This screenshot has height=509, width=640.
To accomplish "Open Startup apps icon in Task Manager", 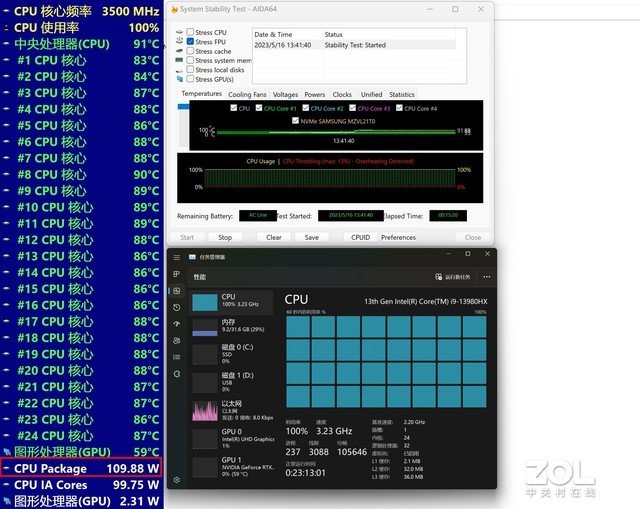I will point(177,324).
